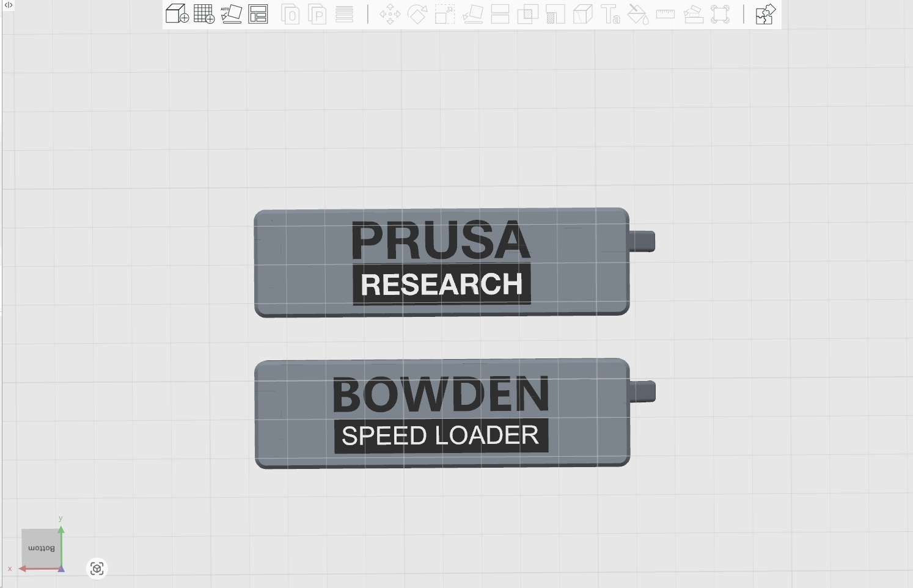Open the Text shape tool
Image resolution: width=913 pixels, height=588 pixels.
pyautogui.click(x=610, y=14)
